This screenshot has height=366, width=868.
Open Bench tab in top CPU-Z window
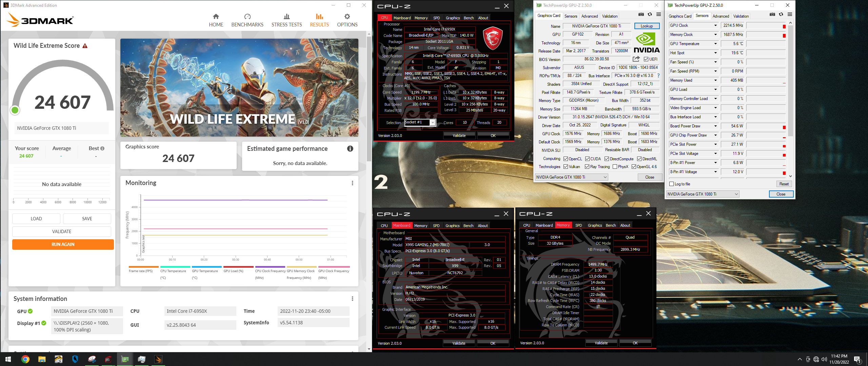469,18
